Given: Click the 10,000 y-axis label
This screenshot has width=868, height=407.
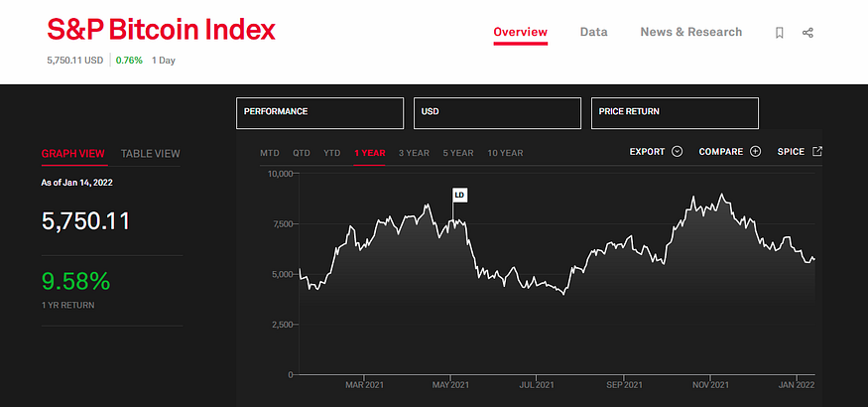Looking at the screenshot, I should coord(280,174).
